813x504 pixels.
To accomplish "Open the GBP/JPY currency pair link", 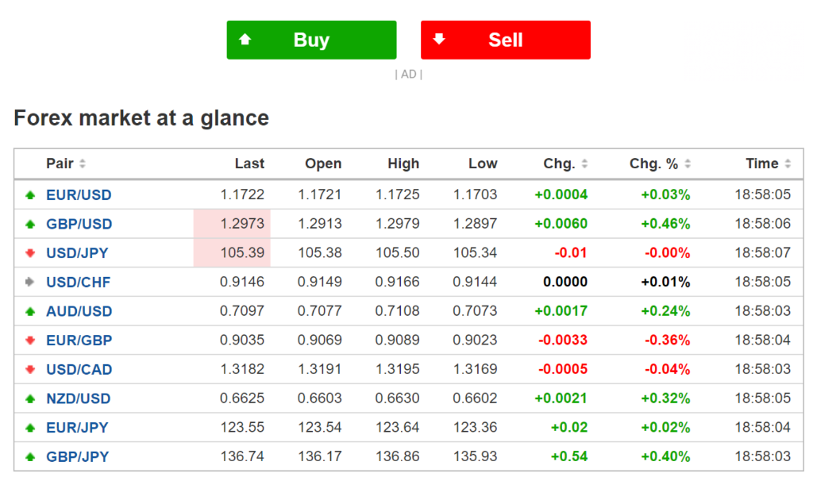I will pos(79,456).
